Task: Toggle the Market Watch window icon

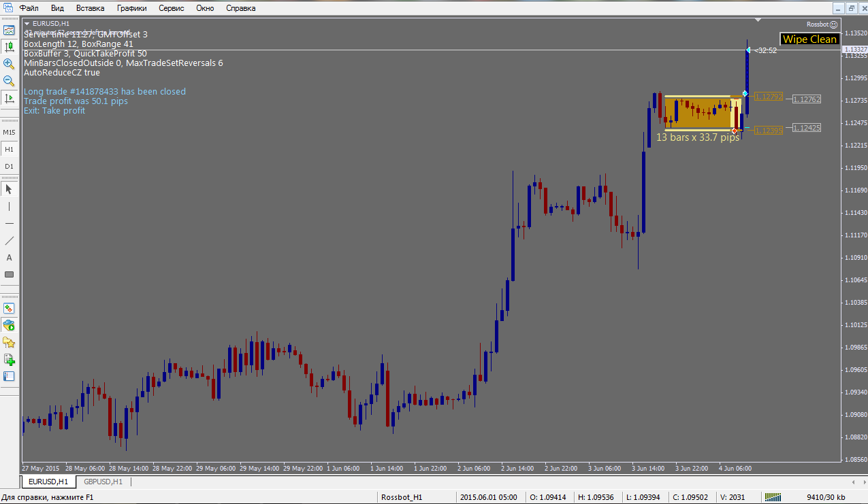Action: (9, 30)
